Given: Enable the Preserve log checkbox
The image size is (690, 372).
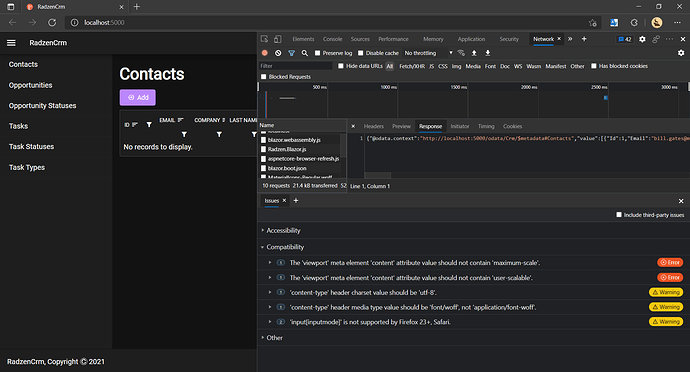Looking at the screenshot, I should [x=317, y=53].
